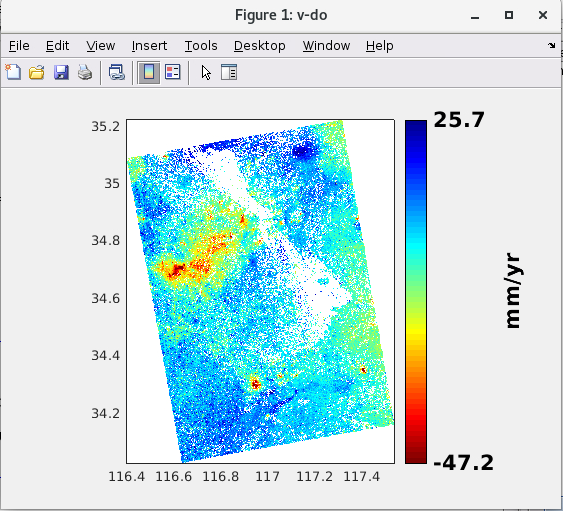Save the figure using the floppy disk icon
The width and height of the screenshot is (563, 511).
click(61, 72)
